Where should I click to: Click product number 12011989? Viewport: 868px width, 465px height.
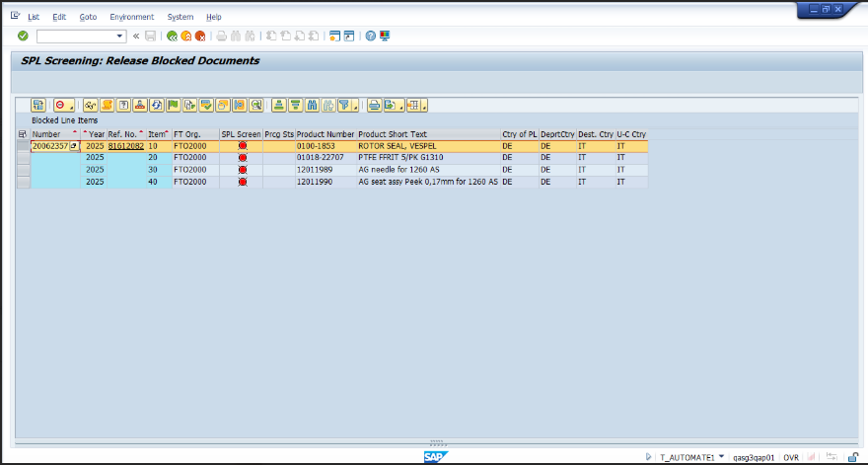pyautogui.click(x=315, y=170)
